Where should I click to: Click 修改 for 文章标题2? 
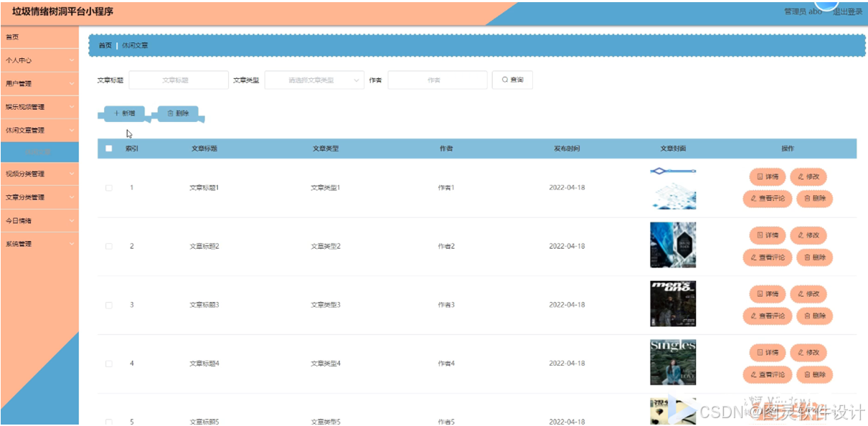[808, 235]
